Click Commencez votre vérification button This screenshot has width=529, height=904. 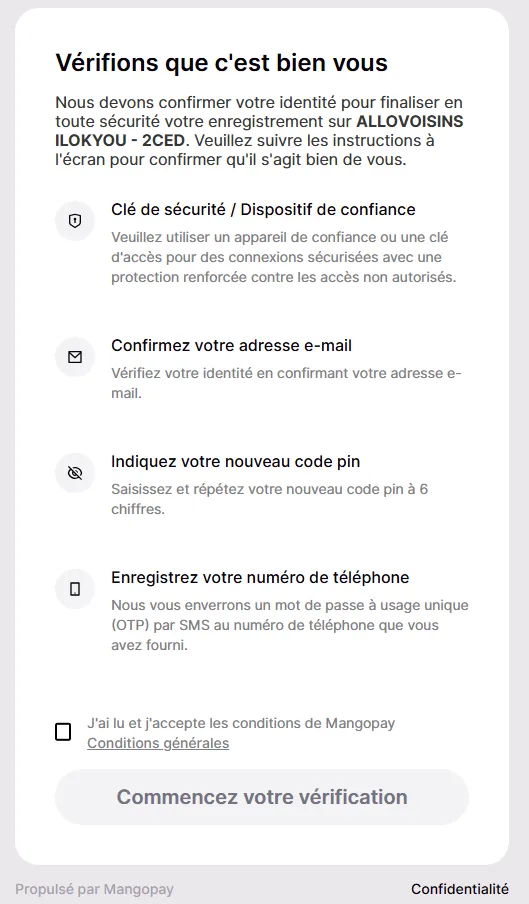(262, 797)
